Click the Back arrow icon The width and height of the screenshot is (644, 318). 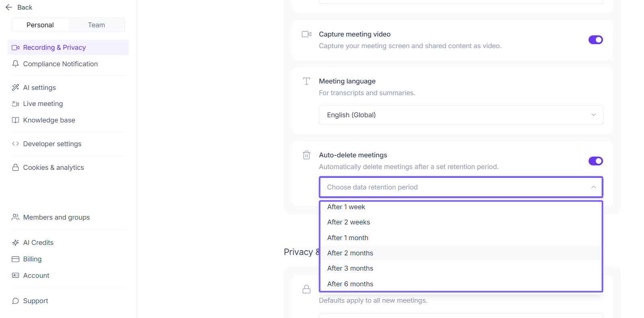[9, 7]
